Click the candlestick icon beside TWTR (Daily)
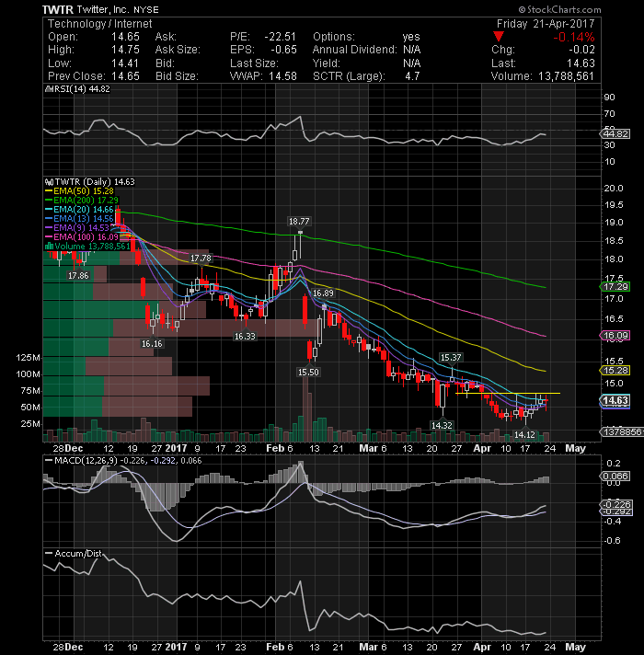This screenshot has height=655, width=644. (50, 182)
